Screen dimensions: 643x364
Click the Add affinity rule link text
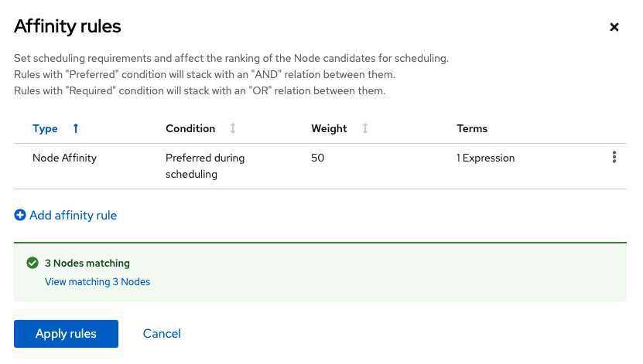pyautogui.click(x=73, y=216)
